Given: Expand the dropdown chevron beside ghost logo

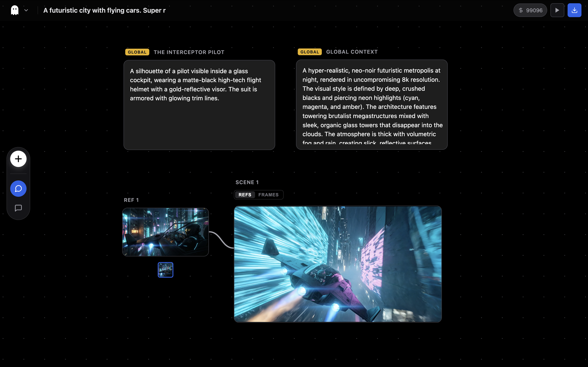Looking at the screenshot, I should [x=26, y=10].
